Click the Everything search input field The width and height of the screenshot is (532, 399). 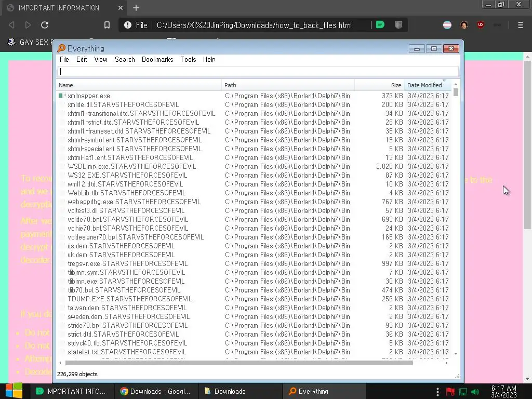pos(258,71)
